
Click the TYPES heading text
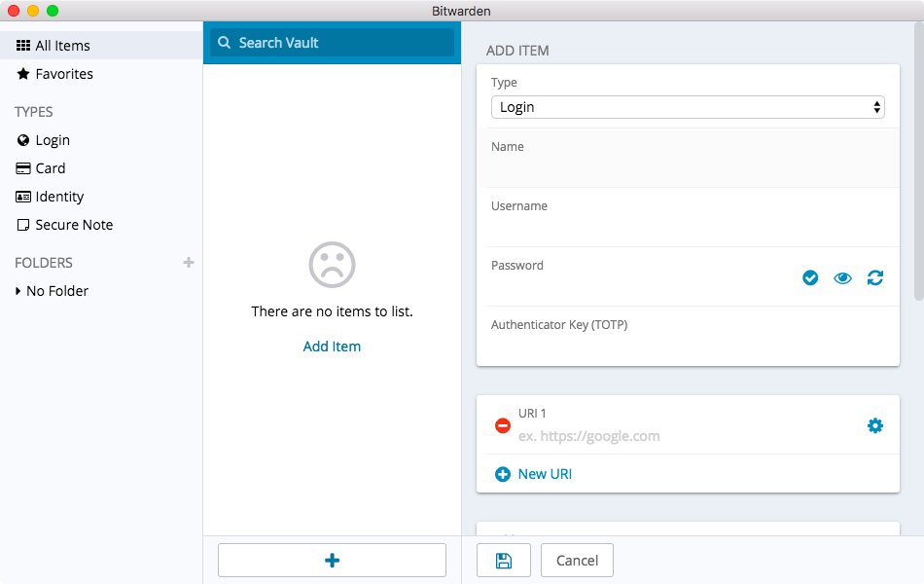[34, 112]
